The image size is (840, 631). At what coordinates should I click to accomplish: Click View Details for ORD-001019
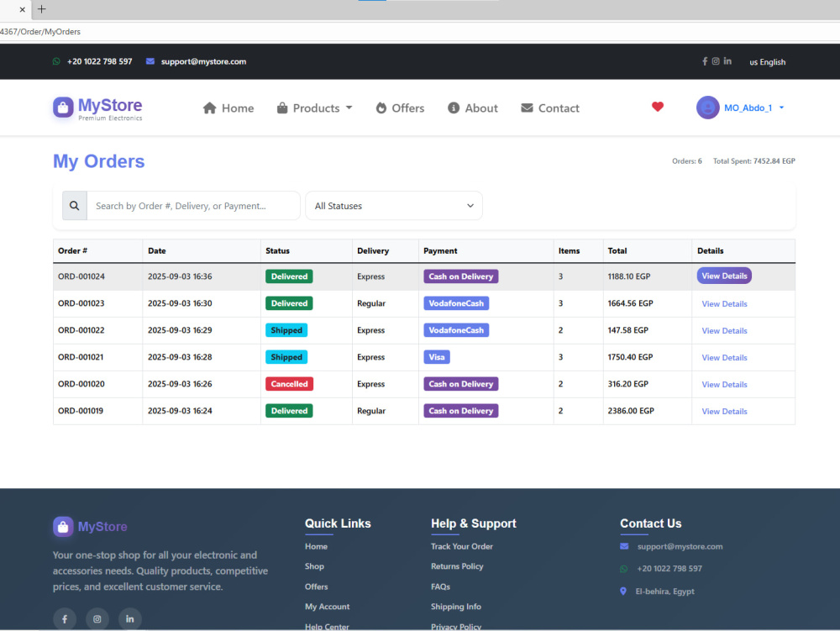point(724,412)
